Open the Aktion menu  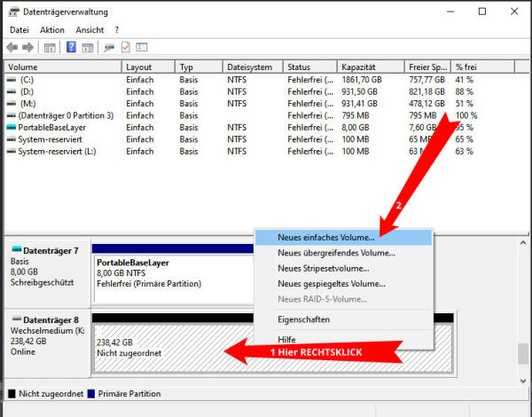[52, 30]
